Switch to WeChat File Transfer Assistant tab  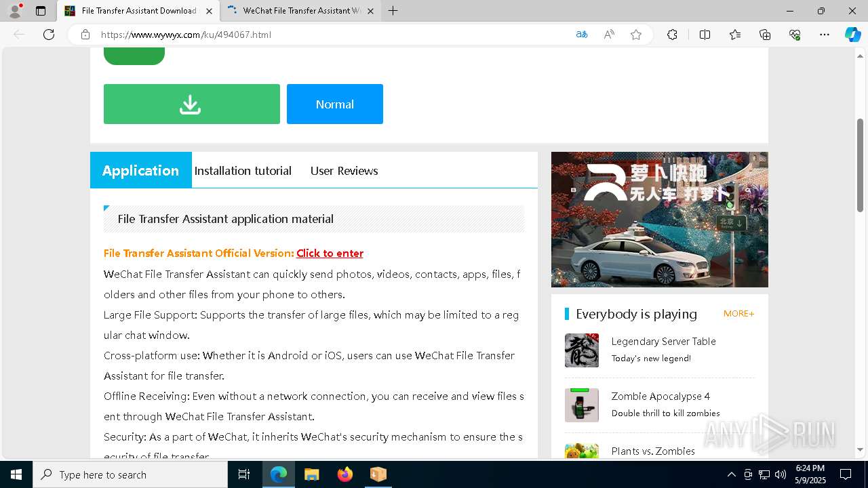point(301,11)
